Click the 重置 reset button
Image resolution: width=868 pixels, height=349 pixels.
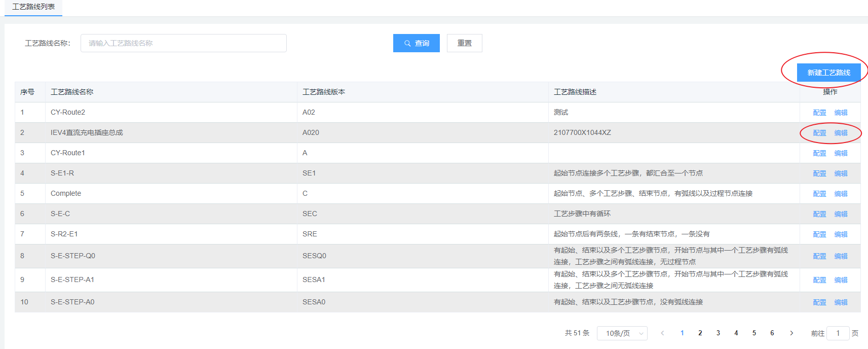(464, 43)
